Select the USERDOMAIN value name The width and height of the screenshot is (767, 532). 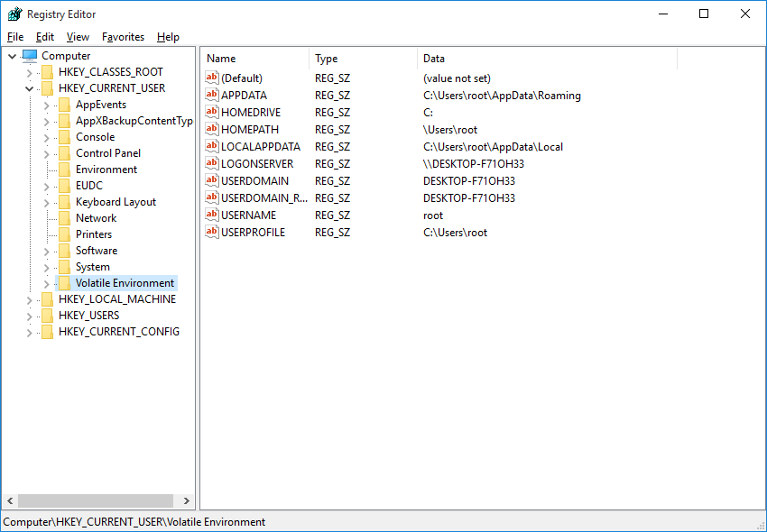coord(254,181)
